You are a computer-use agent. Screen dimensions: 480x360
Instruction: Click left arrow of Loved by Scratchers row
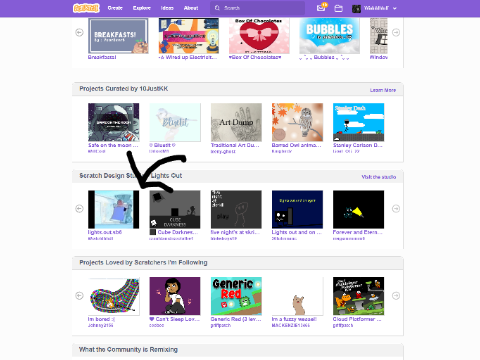pos(79,296)
